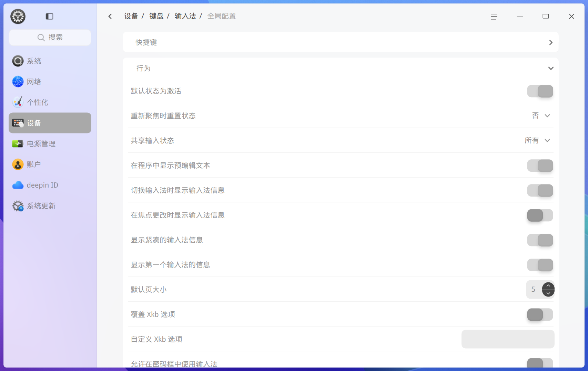Select 设备 in the sidebar
The height and width of the screenshot is (371, 588).
[x=50, y=123]
